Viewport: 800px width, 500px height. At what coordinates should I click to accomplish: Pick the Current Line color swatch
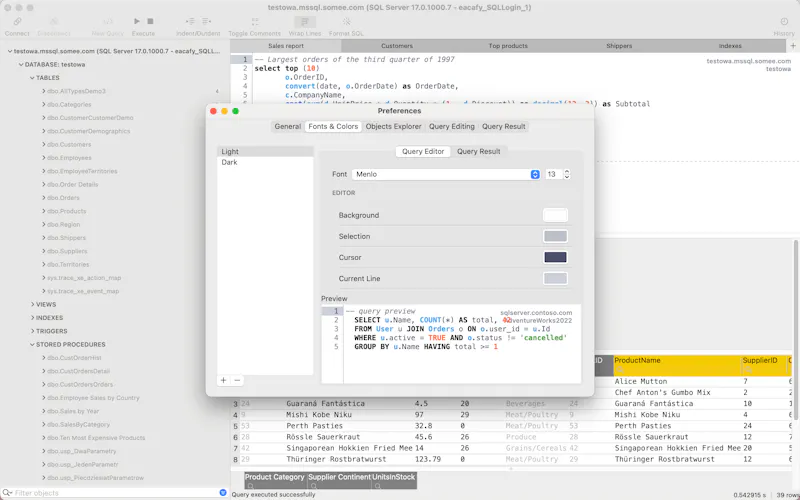click(555, 279)
